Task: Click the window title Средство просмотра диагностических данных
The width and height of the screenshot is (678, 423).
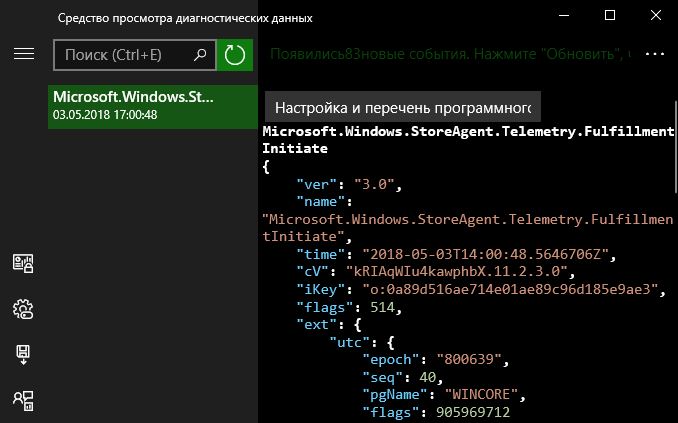Action: pyautogui.click(x=185, y=18)
